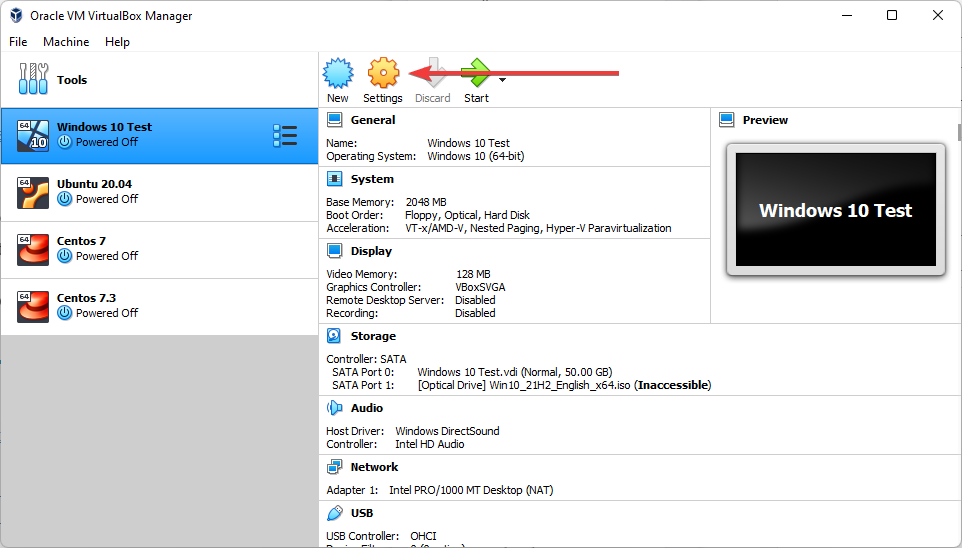
Task: Click the Display section monitor icon
Action: tap(334, 250)
